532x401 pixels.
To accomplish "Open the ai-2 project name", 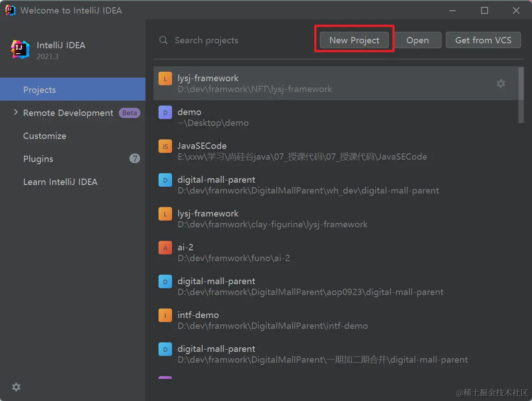I will tap(185, 248).
